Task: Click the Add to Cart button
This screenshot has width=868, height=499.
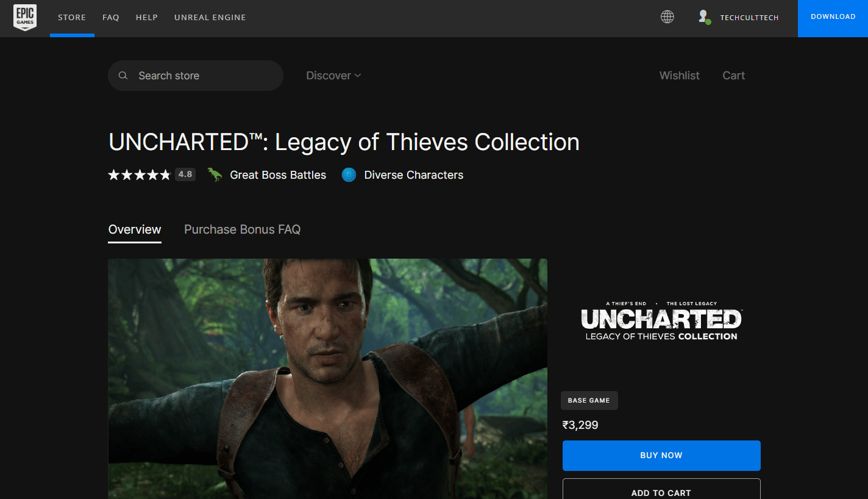Action: (x=661, y=491)
